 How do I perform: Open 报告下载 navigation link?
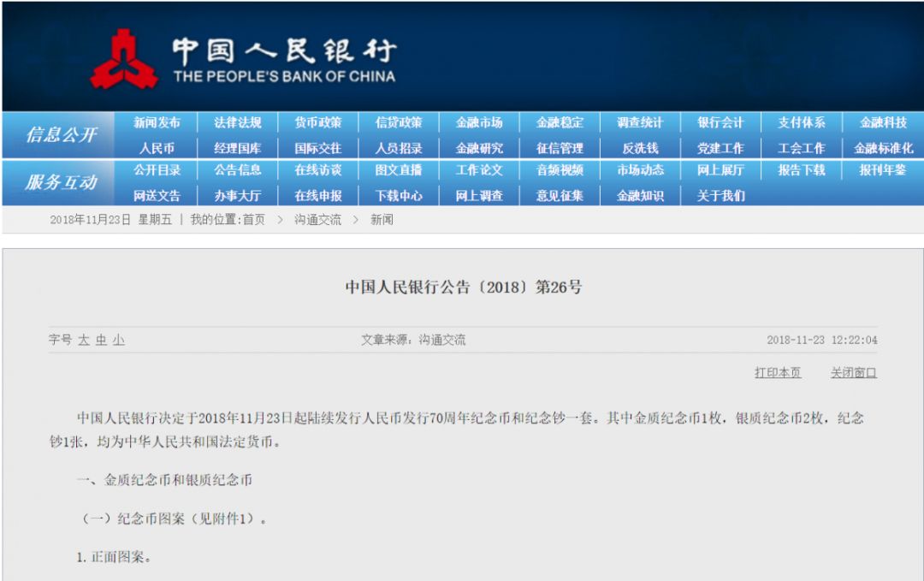point(802,170)
